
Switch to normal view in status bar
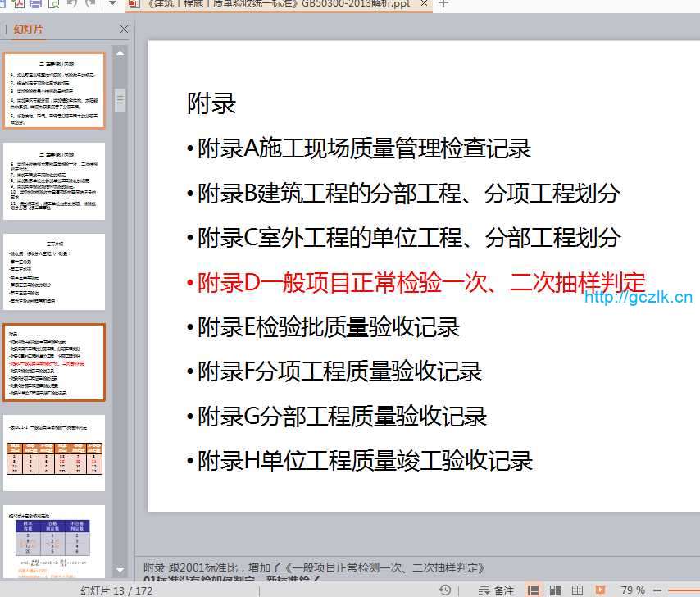click(x=534, y=590)
